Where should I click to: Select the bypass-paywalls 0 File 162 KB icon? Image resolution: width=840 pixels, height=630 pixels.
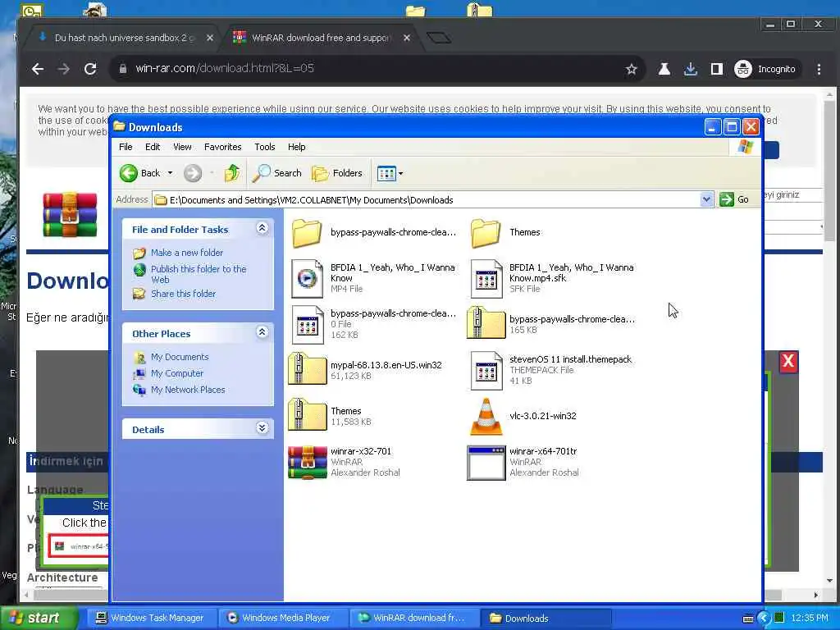(x=307, y=324)
